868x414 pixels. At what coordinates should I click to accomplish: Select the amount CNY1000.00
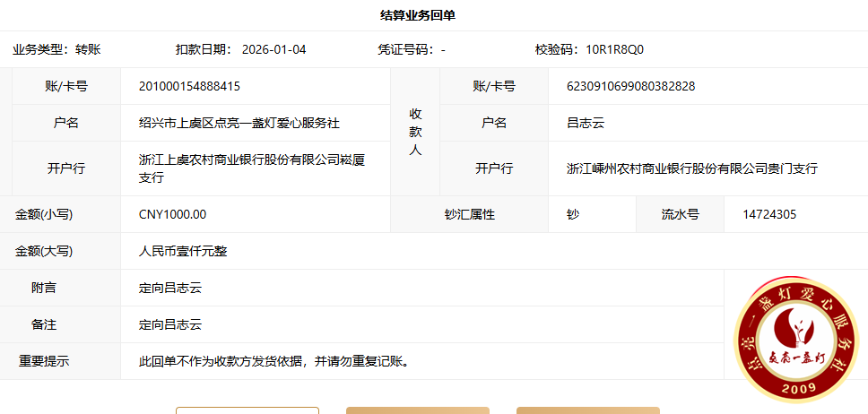pyautogui.click(x=172, y=214)
